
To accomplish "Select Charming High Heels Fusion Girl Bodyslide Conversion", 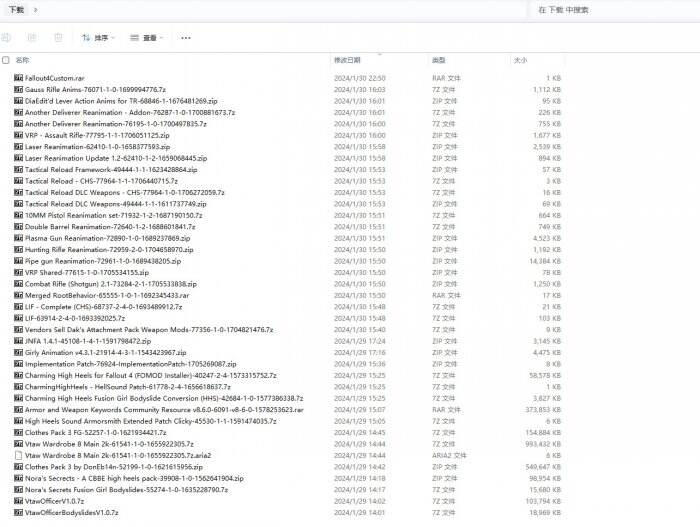I will coord(164,398).
